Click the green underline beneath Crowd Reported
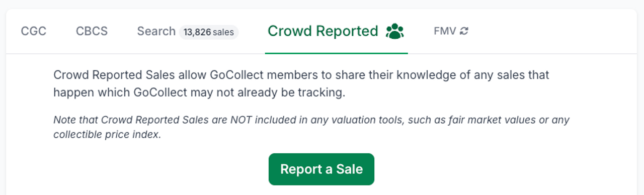 click(x=336, y=53)
